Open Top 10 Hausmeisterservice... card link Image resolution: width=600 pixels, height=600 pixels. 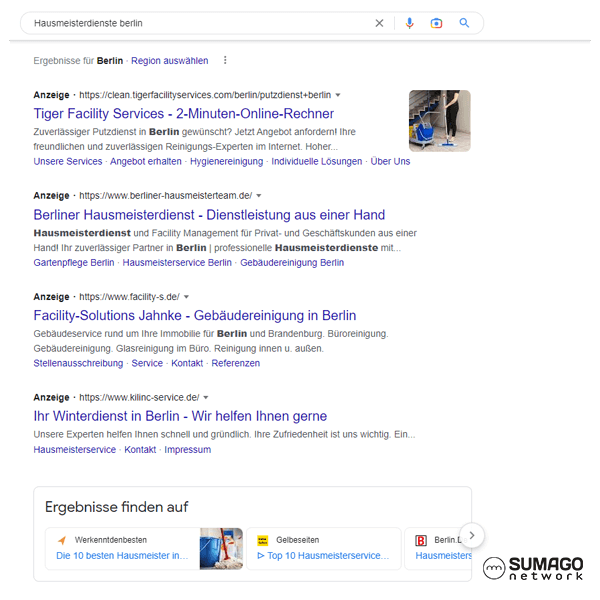pyautogui.click(x=323, y=556)
